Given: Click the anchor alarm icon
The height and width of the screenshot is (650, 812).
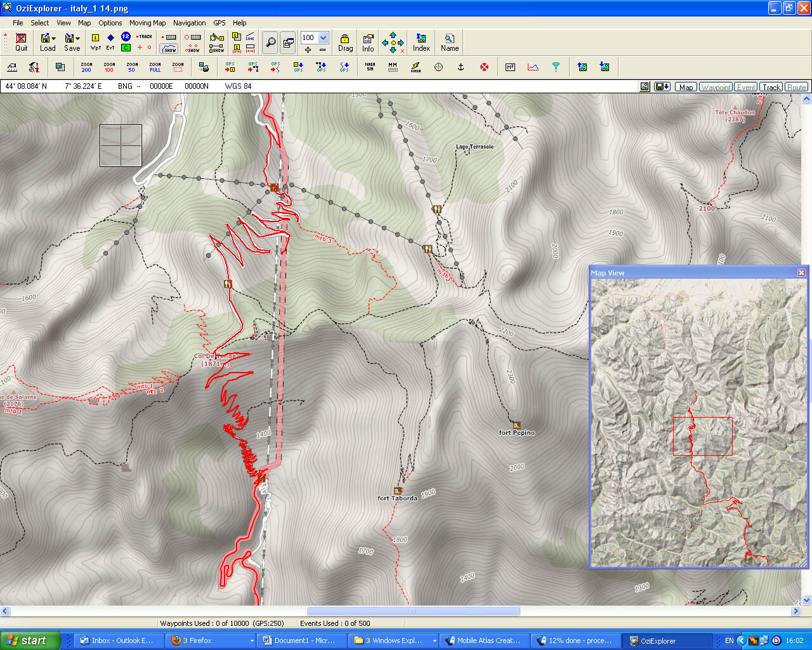Looking at the screenshot, I should [x=461, y=67].
